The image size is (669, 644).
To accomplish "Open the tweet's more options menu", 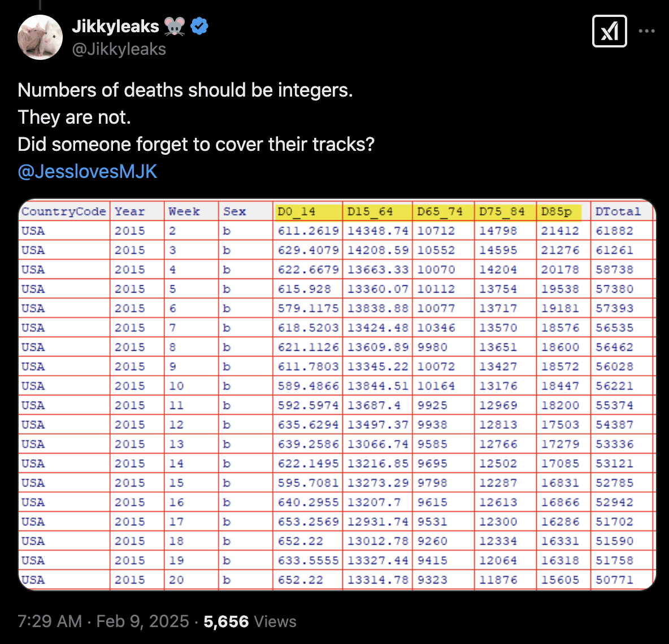I will (647, 31).
